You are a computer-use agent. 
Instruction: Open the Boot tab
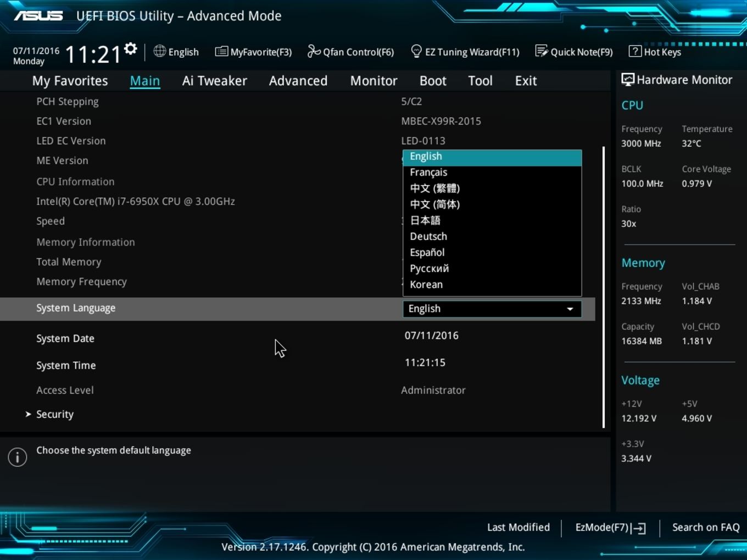coord(433,81)
